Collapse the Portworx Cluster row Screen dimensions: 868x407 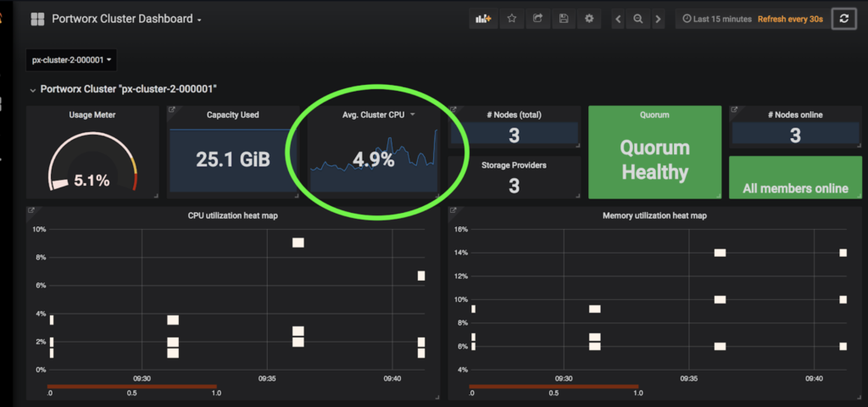tap(33, 89)
